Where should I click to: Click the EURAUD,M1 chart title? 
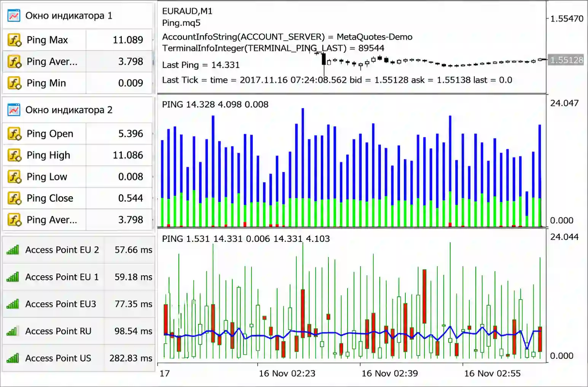[x=187, y=11]
